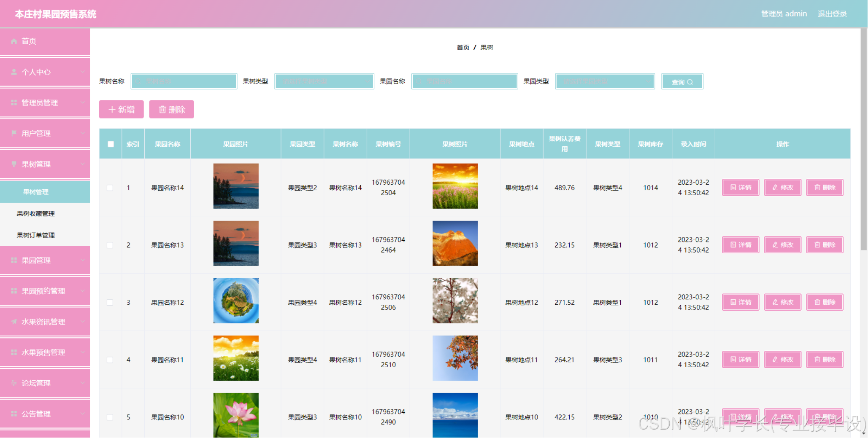Click the grid icon beside 管理员管理
Viewport: 868px width, 438px height.
point(14,103)
